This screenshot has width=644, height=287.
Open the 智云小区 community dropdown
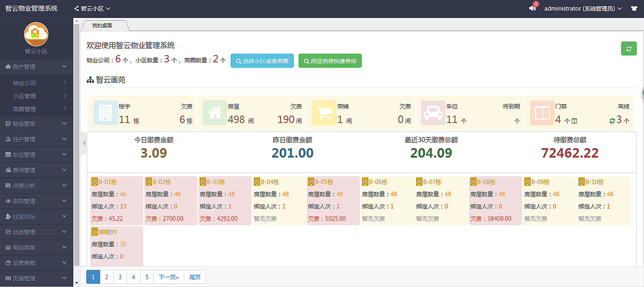93,9
